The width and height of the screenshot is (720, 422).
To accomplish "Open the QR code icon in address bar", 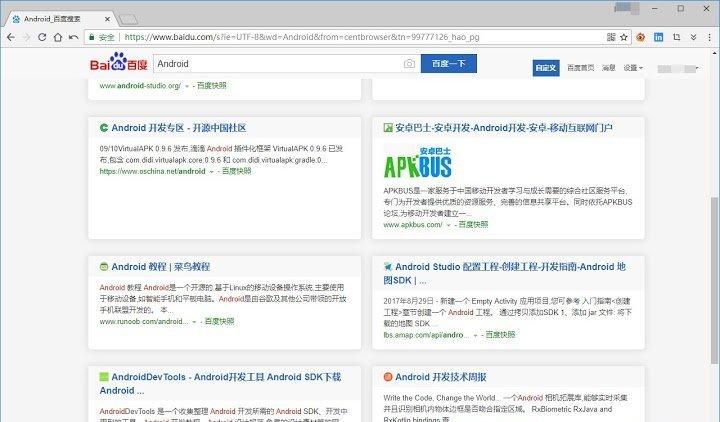I will tap(611, 37).
